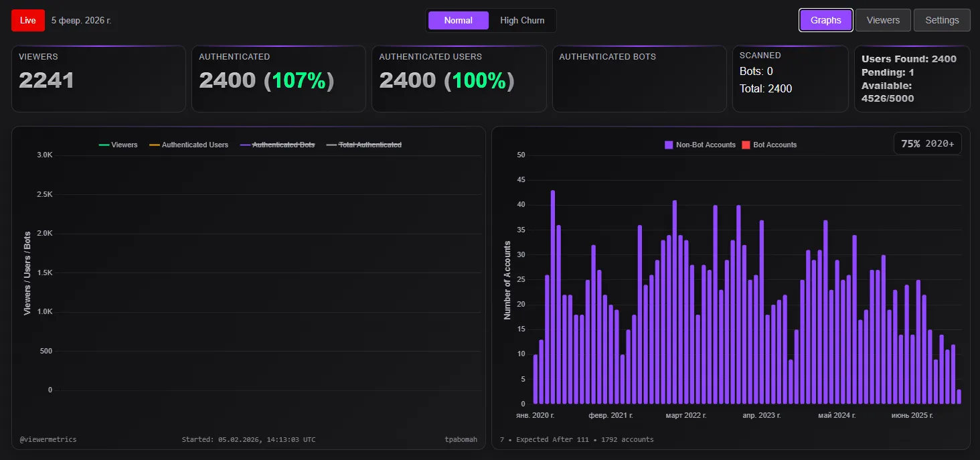Restore the Total Authenticated line visibility
The image size is (980, 460).
pos(363,145)
